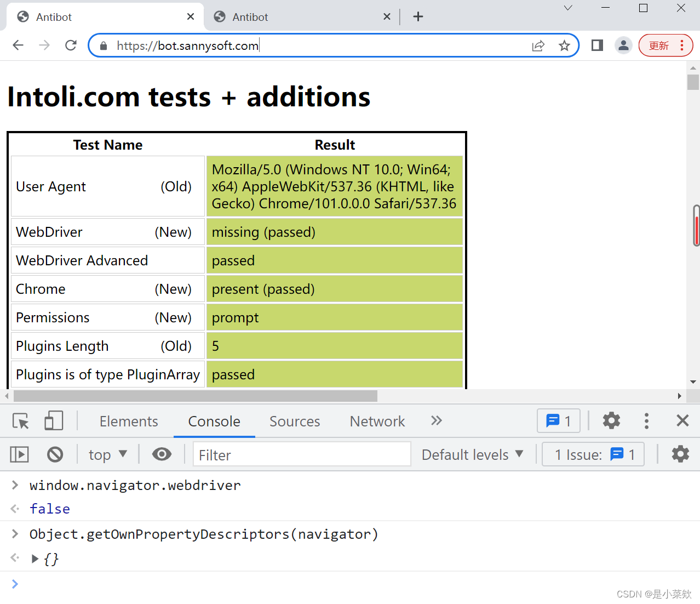
Task: Create a live expression with eye icon
Action: 162,454
